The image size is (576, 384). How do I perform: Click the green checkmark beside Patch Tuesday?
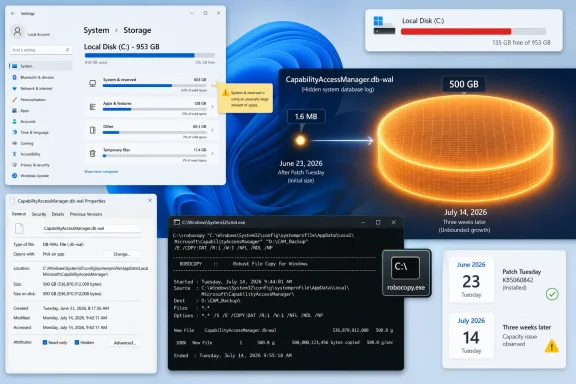tap(552, 294)
